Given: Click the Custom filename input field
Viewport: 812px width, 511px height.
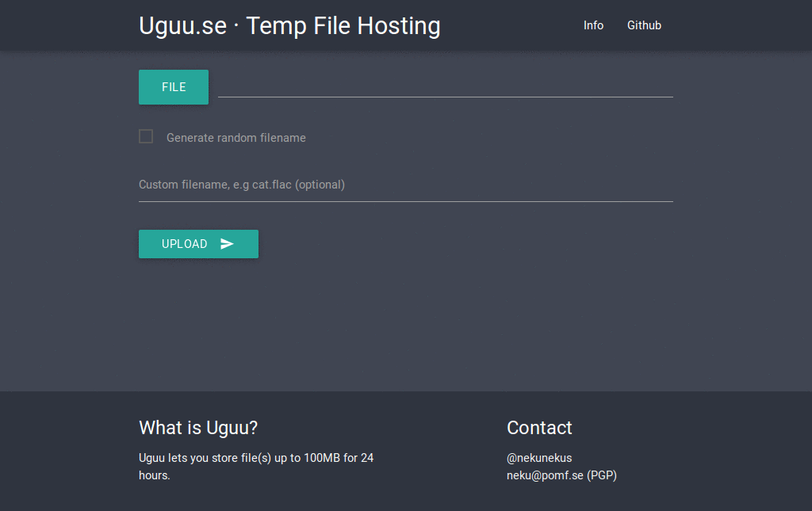Looking at the screenshot, I should [406, 185].
